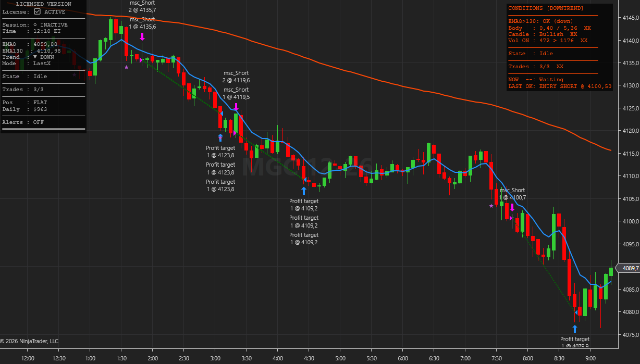Click the 4075,0 price axis label
This screenshot has width=640, height=364.
(631, 335)
